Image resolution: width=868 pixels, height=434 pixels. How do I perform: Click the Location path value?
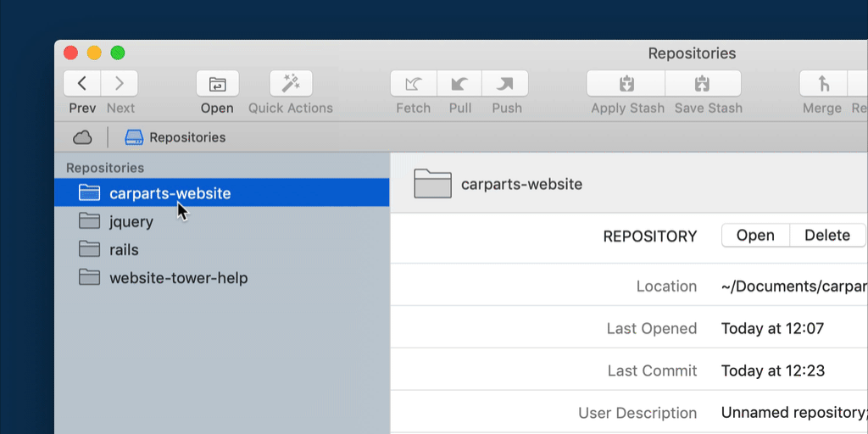(x=793, y=287)
